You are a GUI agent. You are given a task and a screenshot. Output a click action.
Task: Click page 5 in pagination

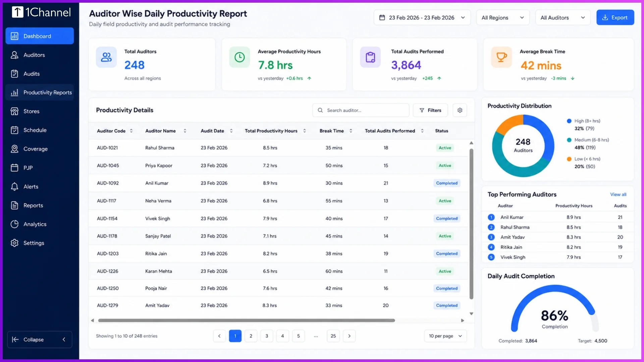click(298, 336)
